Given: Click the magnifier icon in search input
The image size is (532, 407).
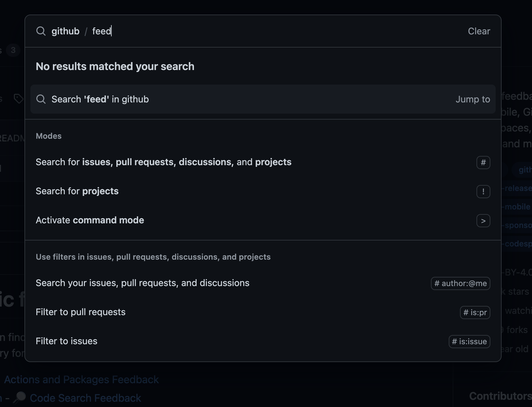Looking at the screenshot, I should pos(41,31).
